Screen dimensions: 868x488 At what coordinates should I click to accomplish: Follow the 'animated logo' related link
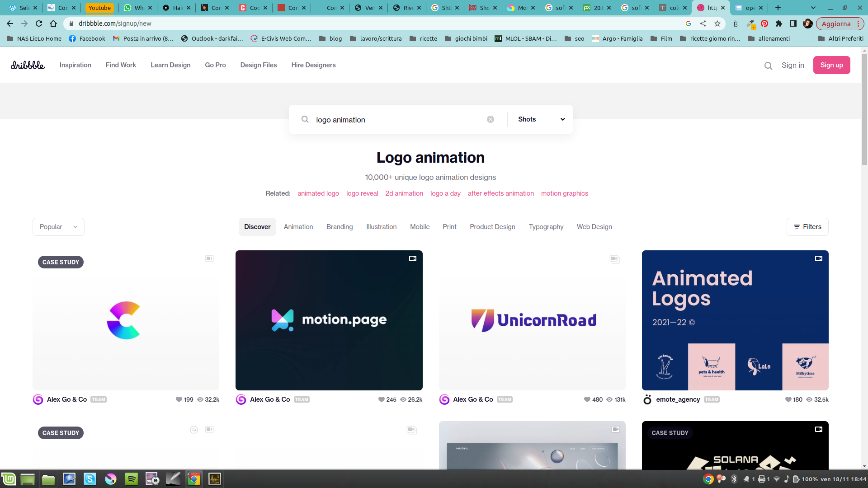(318, 193)
